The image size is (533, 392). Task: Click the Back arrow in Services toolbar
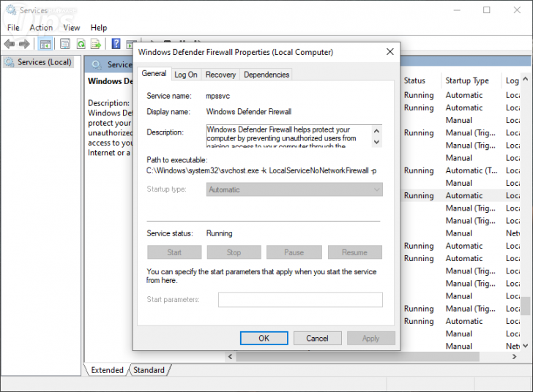[10, 44]
